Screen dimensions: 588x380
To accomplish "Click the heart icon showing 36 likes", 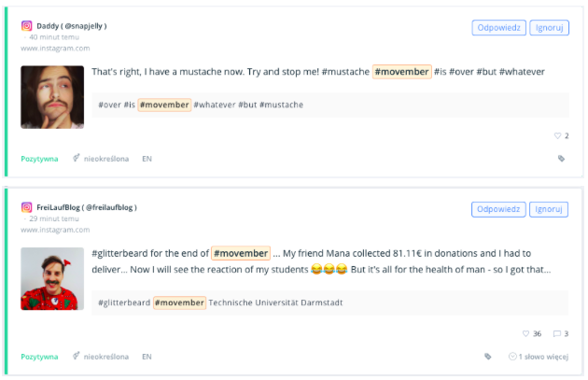I will 526,333.
